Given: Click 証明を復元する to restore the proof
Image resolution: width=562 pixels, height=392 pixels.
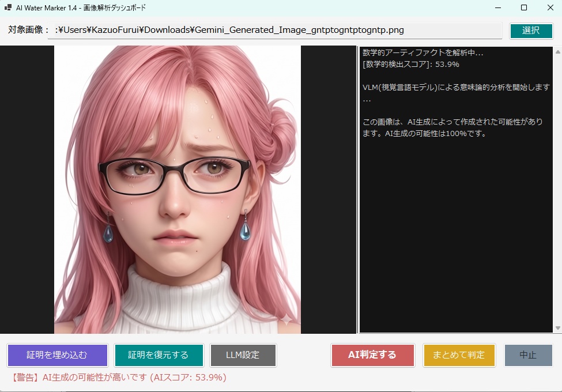Looking at the screenshot, I should 159,356.
